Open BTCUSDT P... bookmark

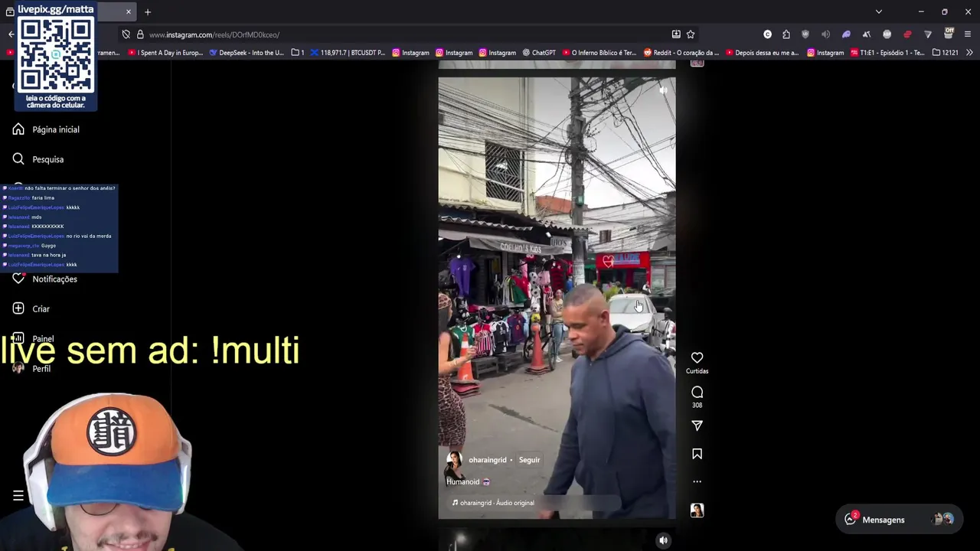pyautogui.click(x=348, y=53)
